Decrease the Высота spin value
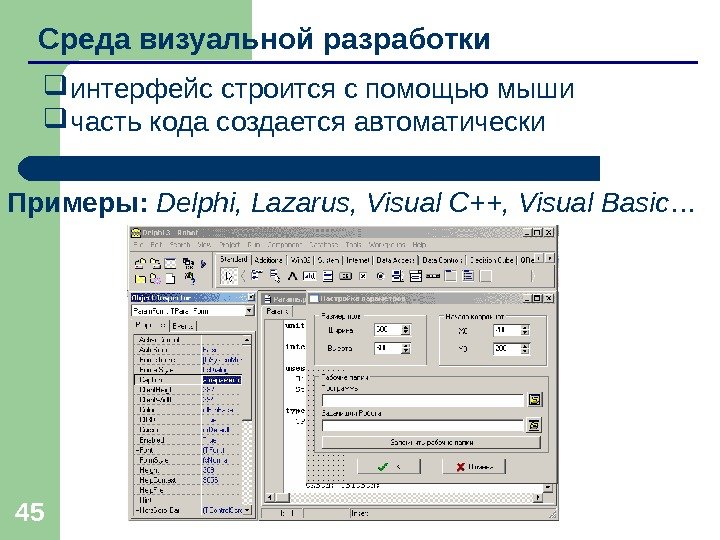The image size is (720, 540). 405,351
